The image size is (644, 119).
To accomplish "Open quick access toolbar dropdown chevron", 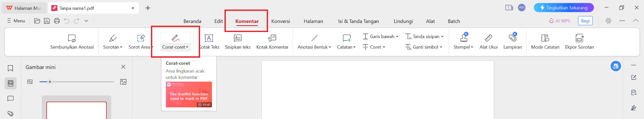I will tap(86, 21).
